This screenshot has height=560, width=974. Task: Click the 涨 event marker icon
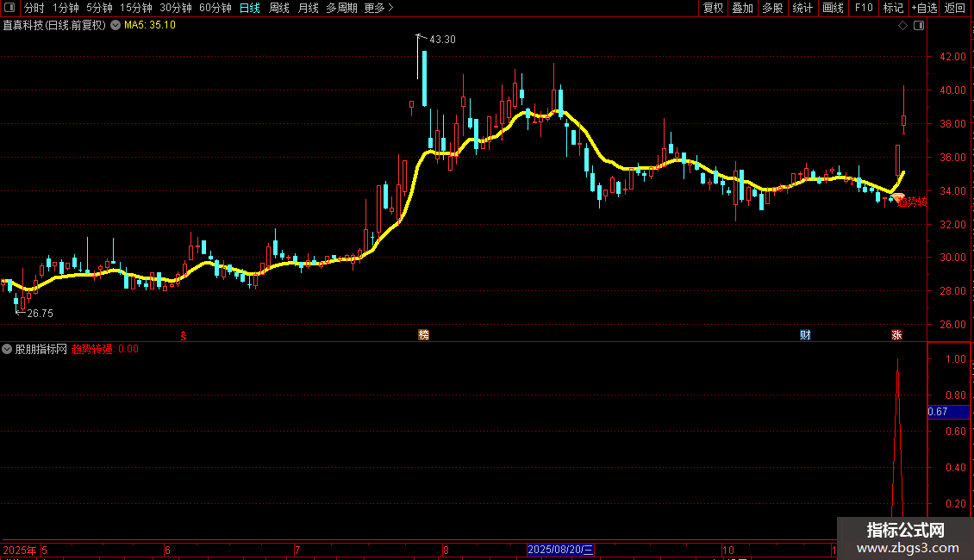[896, 334]
